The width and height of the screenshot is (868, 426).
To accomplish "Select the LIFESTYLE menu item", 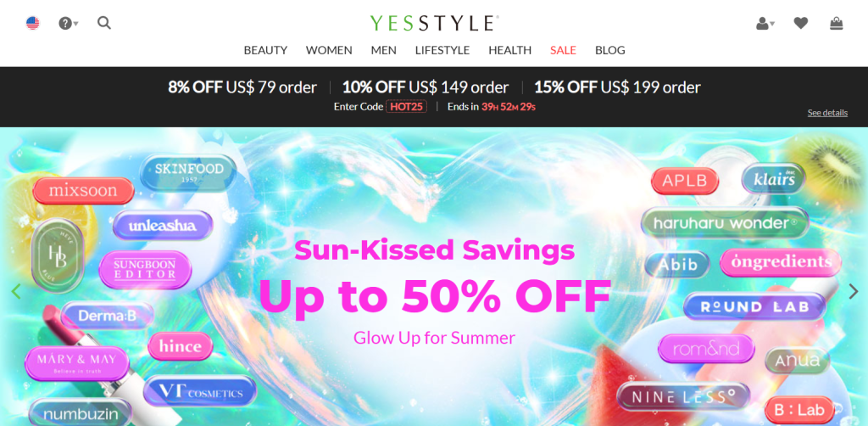I will coord(442,50).
